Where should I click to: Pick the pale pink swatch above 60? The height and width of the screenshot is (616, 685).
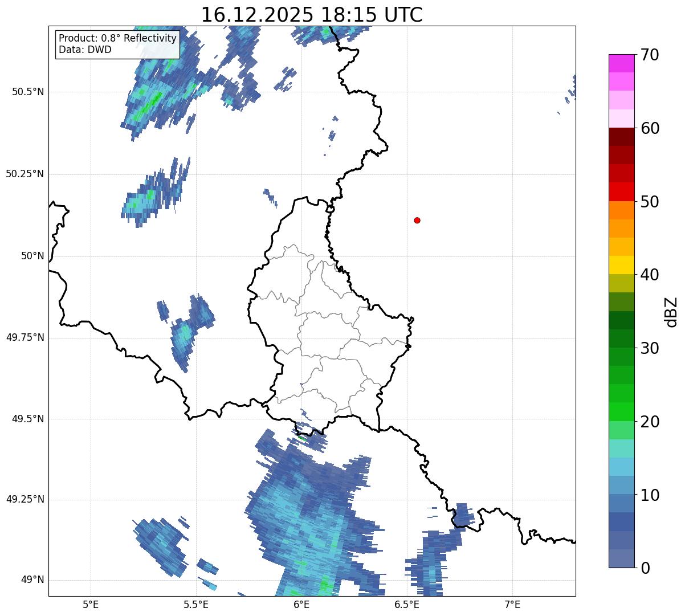621,119
